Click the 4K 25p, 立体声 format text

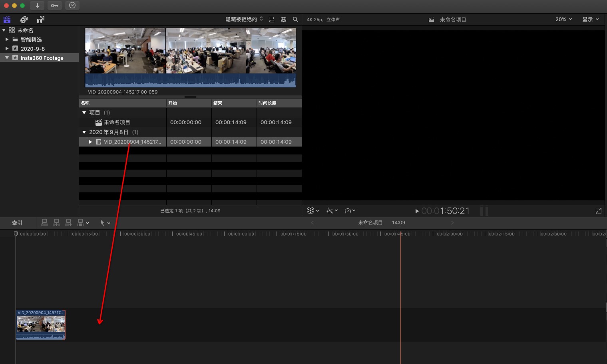pos(323,20)
